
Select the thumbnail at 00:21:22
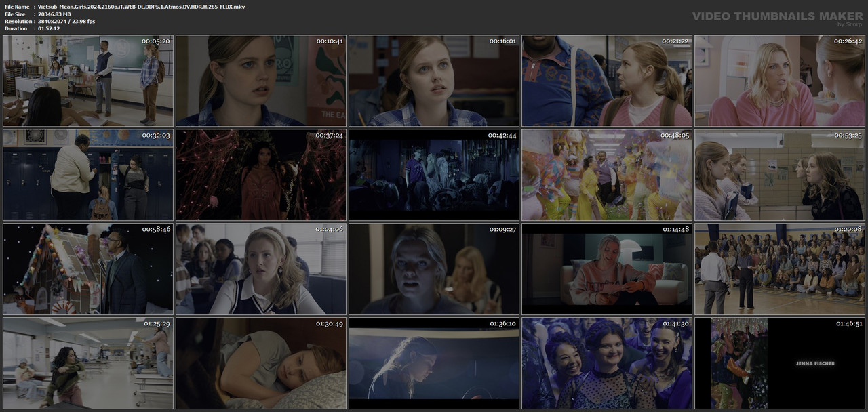tap(607, 81)
